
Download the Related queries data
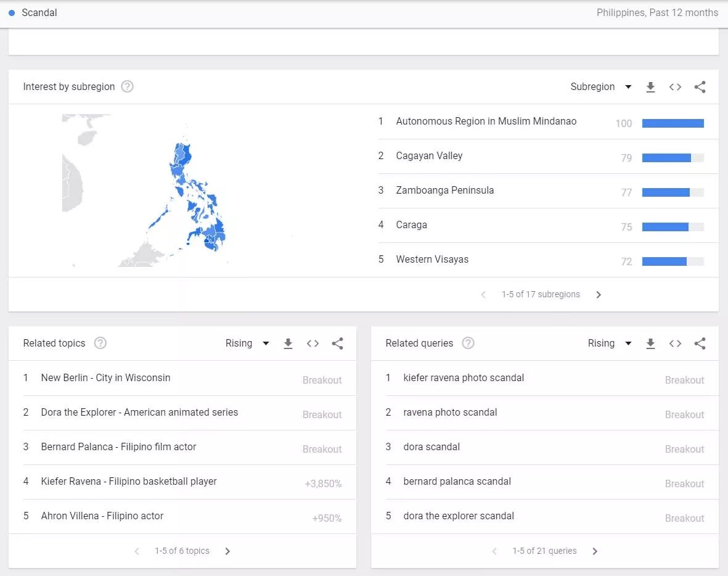pyautogui.click(x=650, y=344)
